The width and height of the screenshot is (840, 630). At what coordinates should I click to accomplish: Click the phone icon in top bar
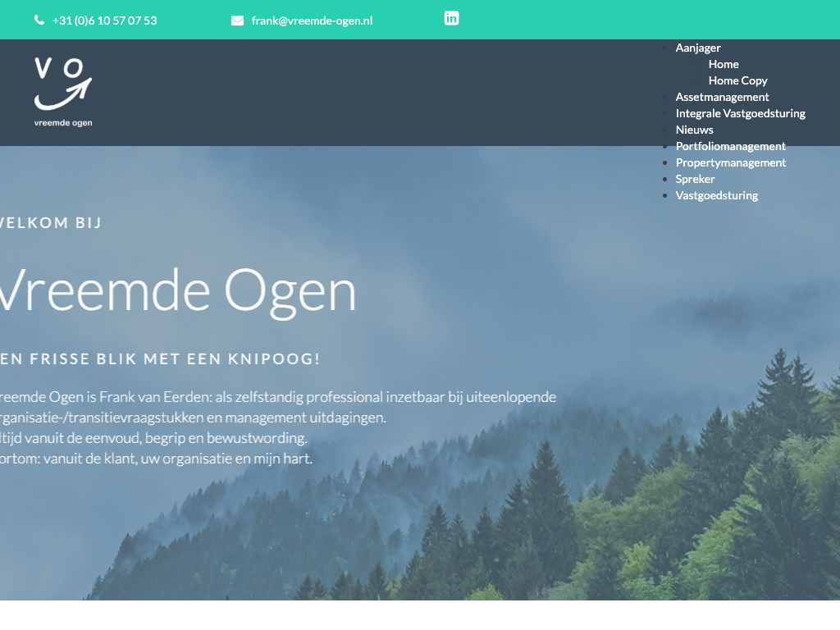(39, 21)
